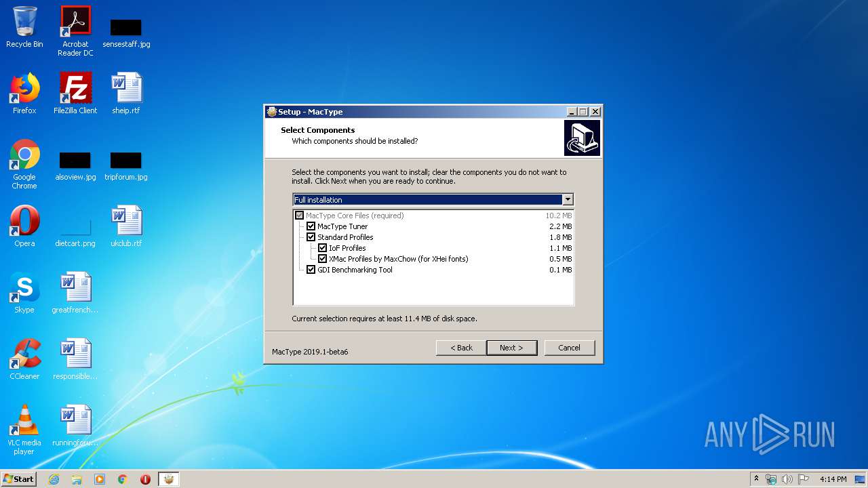Image resolution: width=868 pixels, height=488 pixels.
Task: Click the Next button
Action: click(x=512, y=348)
